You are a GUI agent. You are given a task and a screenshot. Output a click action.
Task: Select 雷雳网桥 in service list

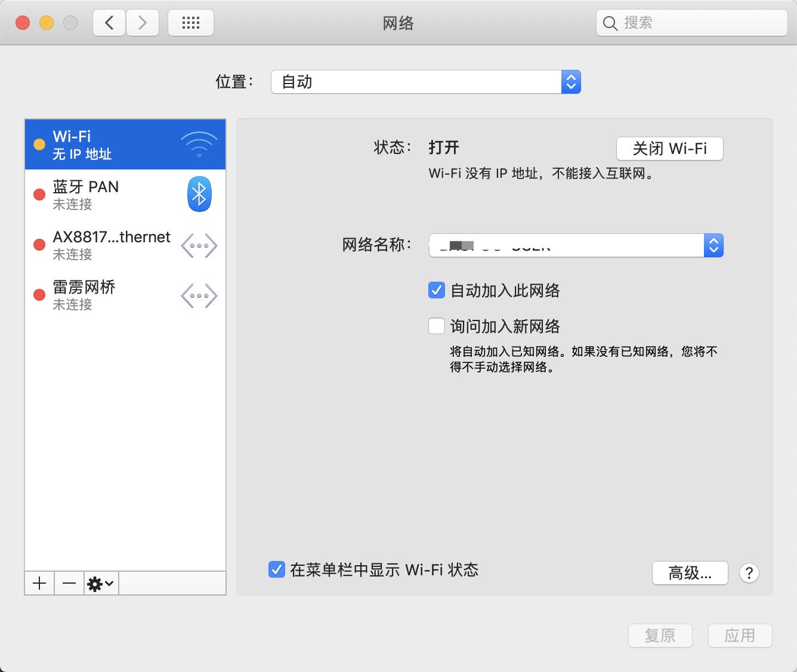click(x=107, y=295)
